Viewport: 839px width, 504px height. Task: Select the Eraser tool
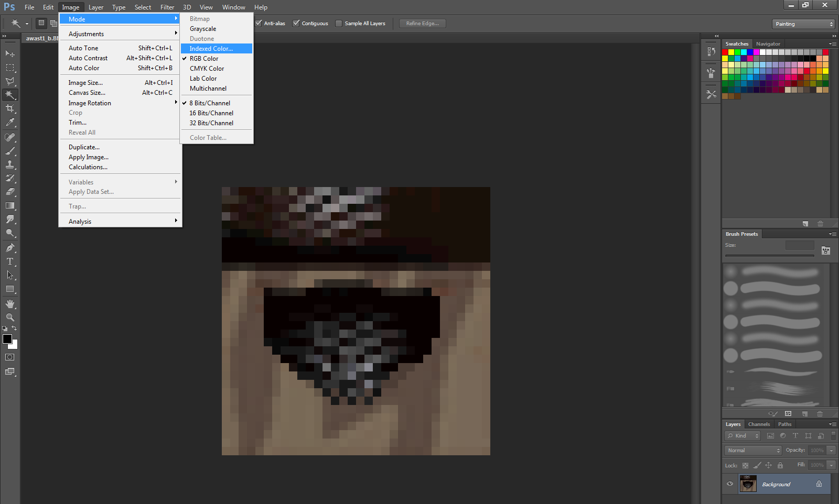10,192
